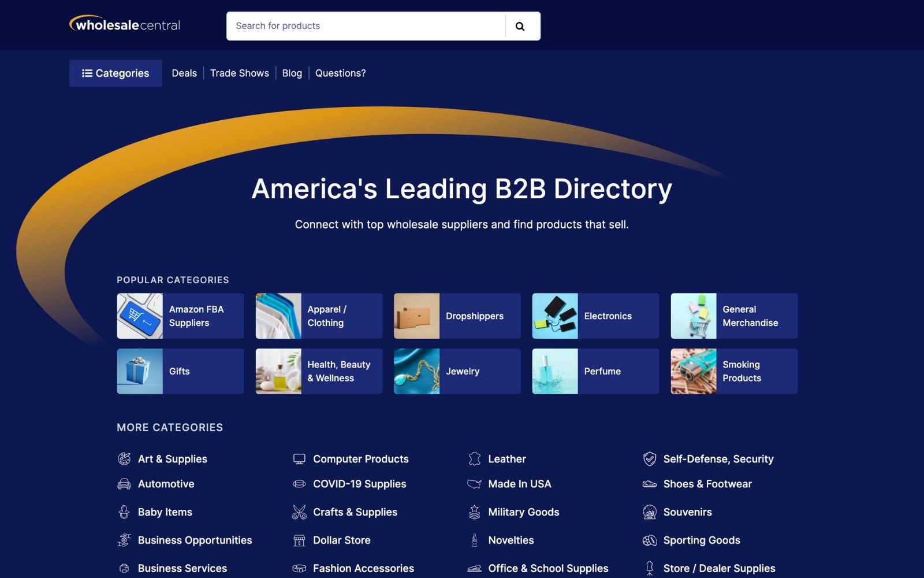Open Business Services category link
924x578 pixels.
coord(182,568)
